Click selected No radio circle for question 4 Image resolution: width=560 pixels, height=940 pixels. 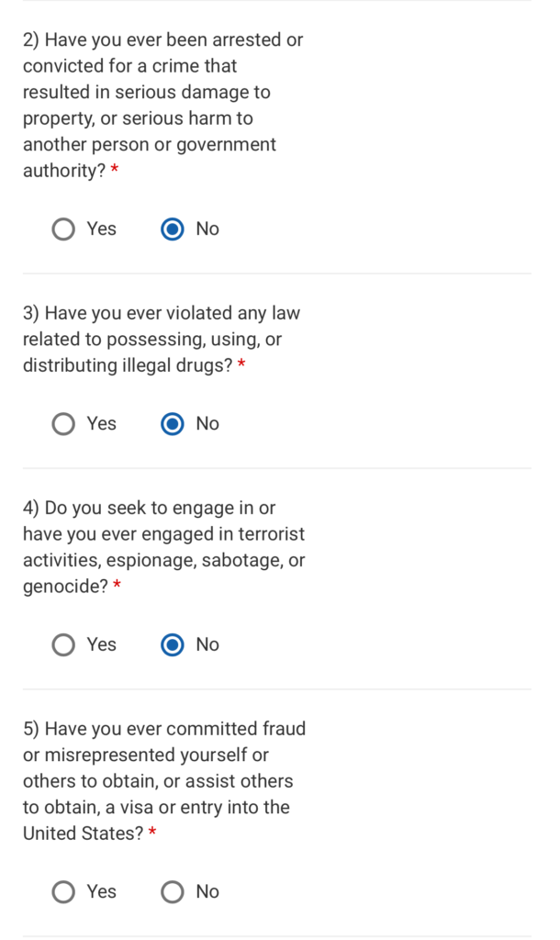[x=173, y=645]
